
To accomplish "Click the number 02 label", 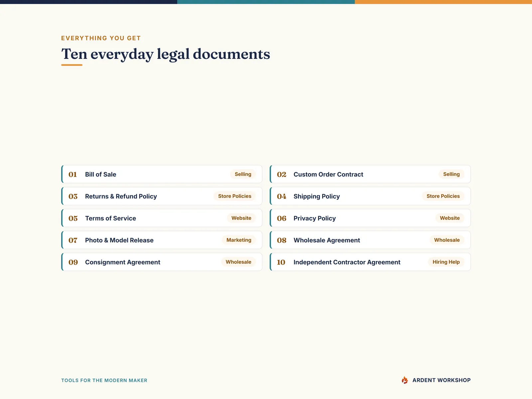I will pos(282,175).
